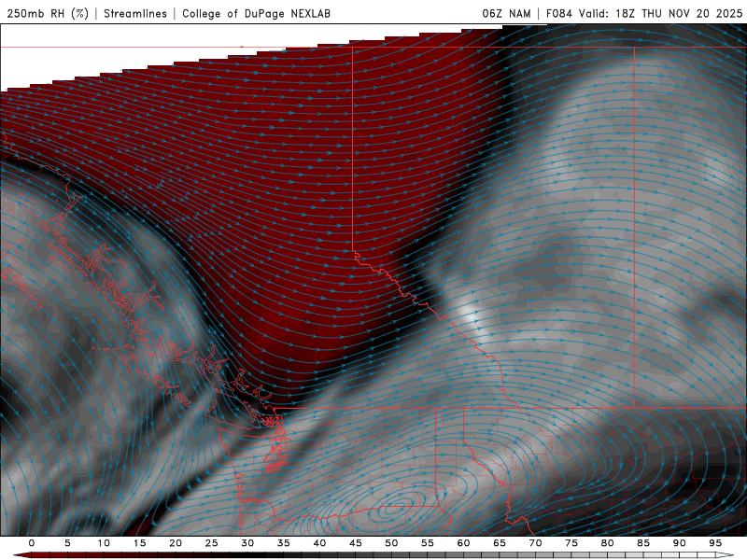Click the colorbar label "80"
Screen dimensions: 747x560
[608, 543]
